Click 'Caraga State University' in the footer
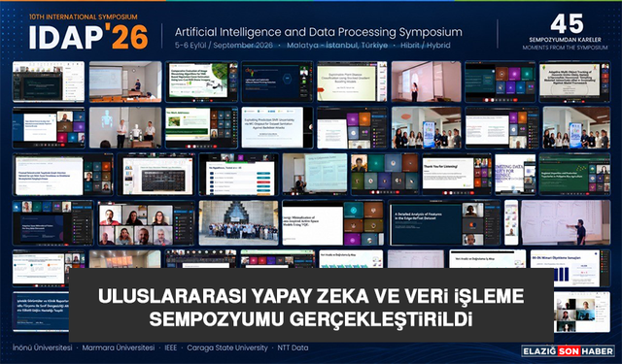The image size is (622, 364). click(227, 347)
